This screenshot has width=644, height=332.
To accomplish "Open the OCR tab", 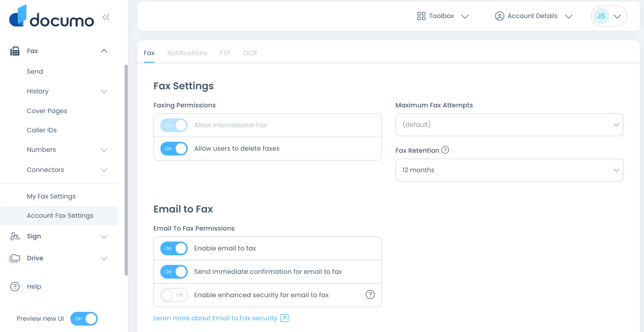I will pos(250,53).
